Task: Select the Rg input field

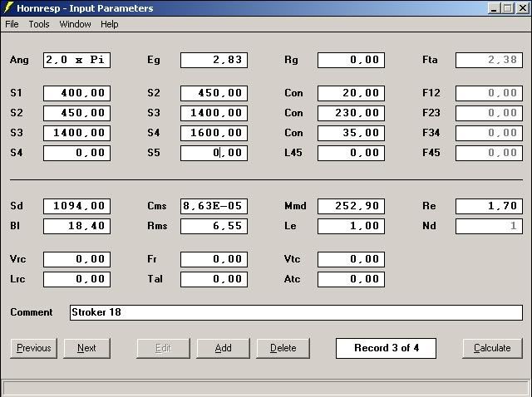Action: click(351, 60)
